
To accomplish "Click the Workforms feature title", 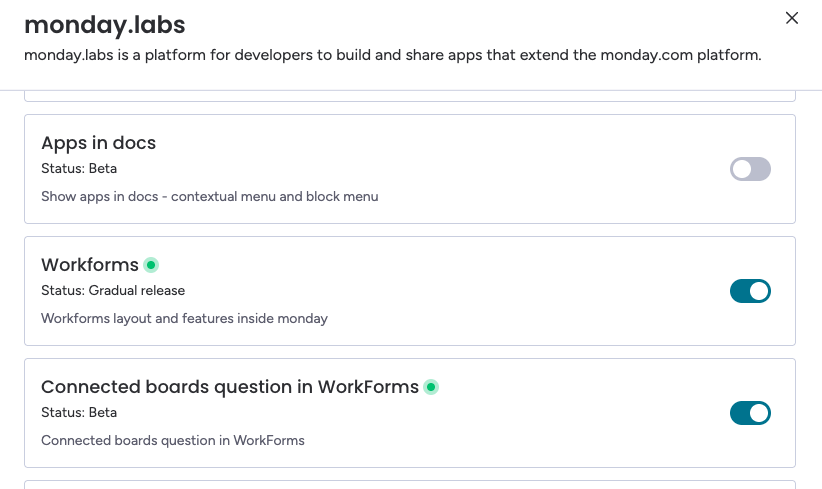I will [89, 265].
